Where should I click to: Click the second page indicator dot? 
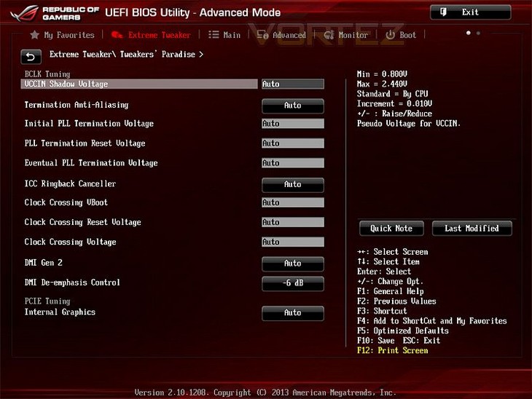tap(478, 33)
